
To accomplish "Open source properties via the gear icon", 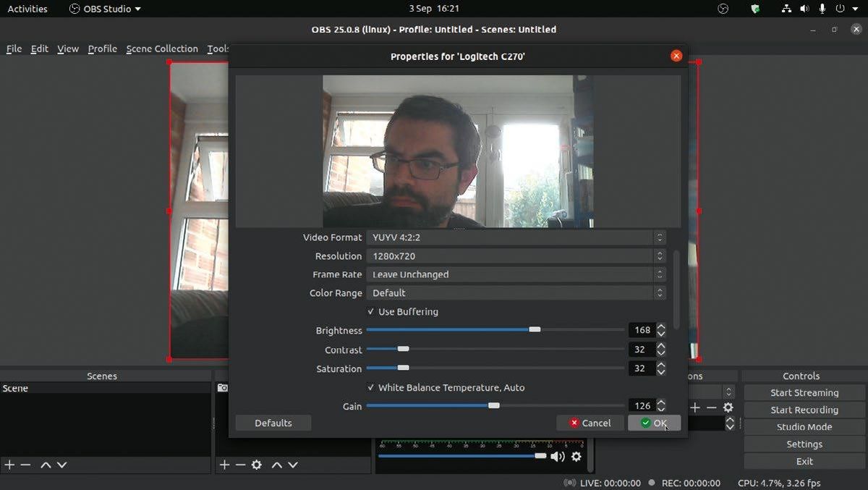I will 257,465.
